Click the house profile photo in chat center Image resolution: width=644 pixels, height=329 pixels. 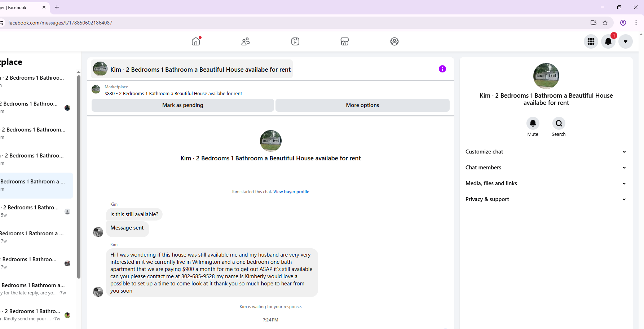(270, 141)
